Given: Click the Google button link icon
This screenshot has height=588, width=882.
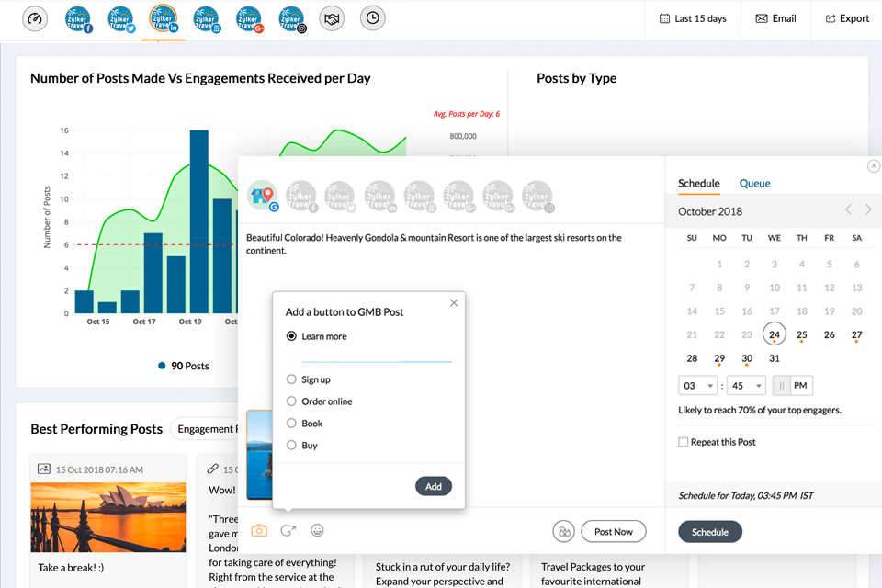Looking at the screenshot, I should [x=288, y=531].
